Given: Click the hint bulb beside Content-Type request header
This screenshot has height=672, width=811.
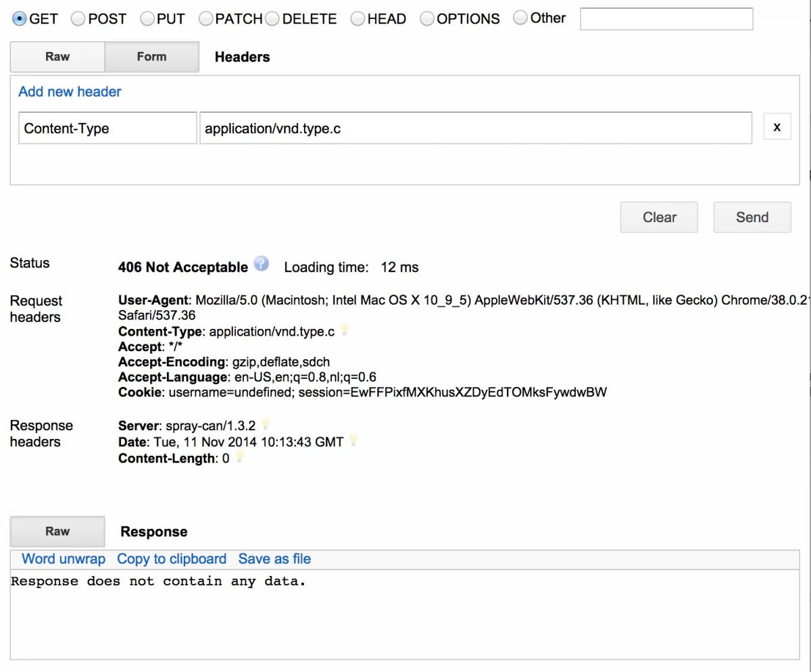Looking at the screenshot, I should (x=345, y=330).
